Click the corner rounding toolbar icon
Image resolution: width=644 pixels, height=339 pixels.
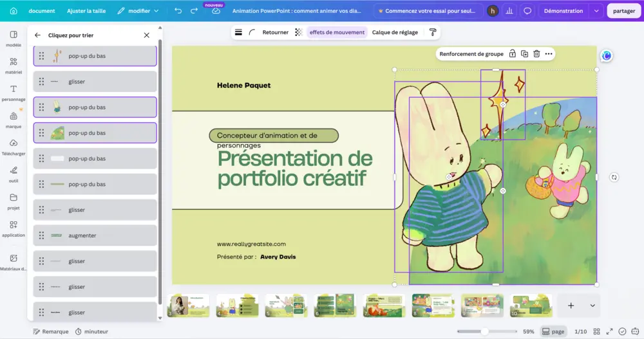[252, 32]
